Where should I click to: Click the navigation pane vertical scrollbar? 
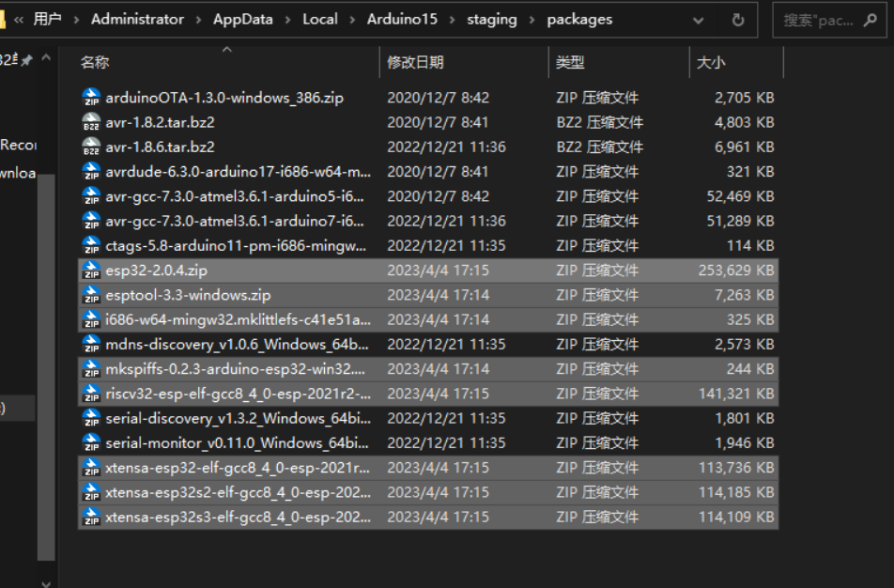pos(46,357)
